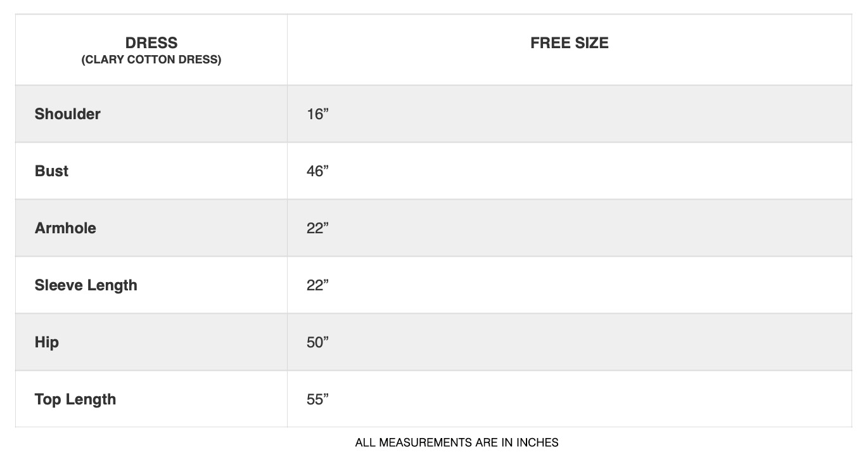Click the word INCHES in the footer
This screenshot has width=868, height=471.
coord(537,442)
